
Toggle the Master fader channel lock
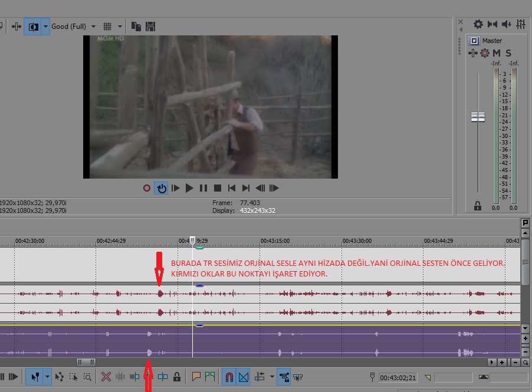(x=478, y=206)
